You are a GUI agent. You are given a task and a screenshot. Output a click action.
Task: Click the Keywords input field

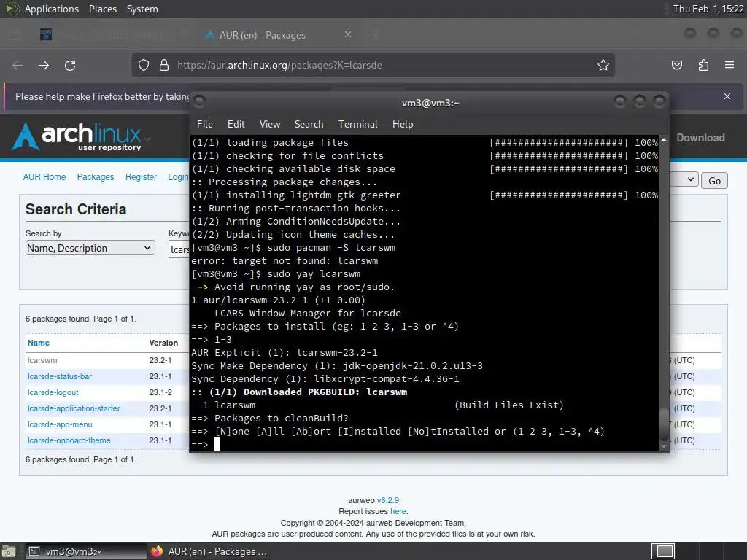[x=179, y=249]
